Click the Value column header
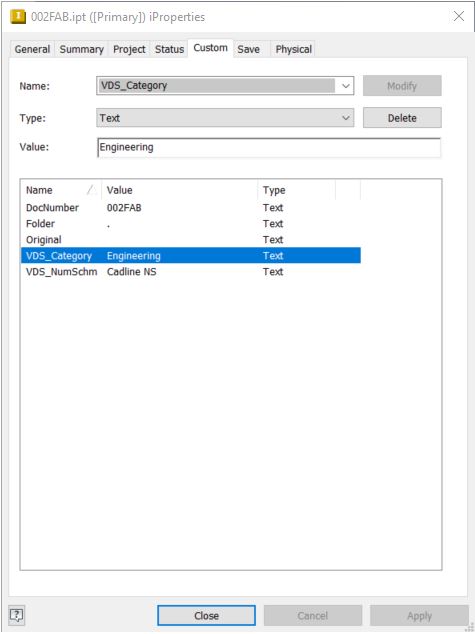 [x=179, y=190]
